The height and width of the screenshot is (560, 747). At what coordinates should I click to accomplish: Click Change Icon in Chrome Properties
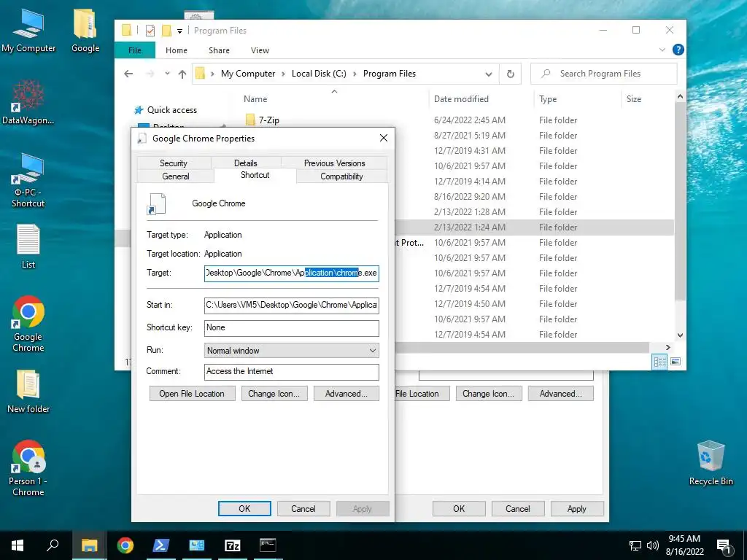coord(274,394)
